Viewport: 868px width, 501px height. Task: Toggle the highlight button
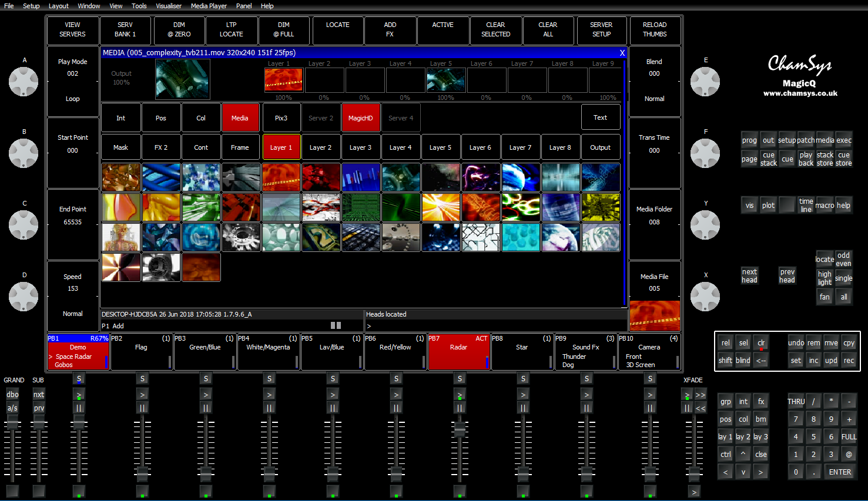coord(825,278)
